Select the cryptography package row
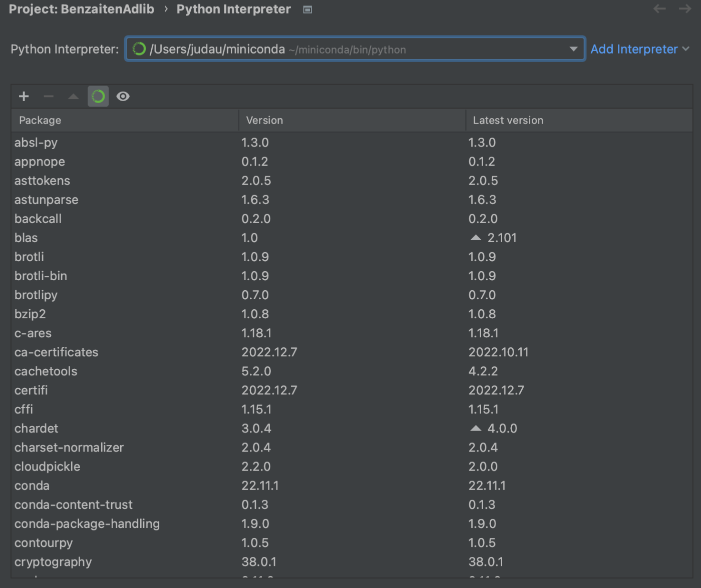This screenshot has width=701, height=588. pyautogui.click(x=352, y=562)
